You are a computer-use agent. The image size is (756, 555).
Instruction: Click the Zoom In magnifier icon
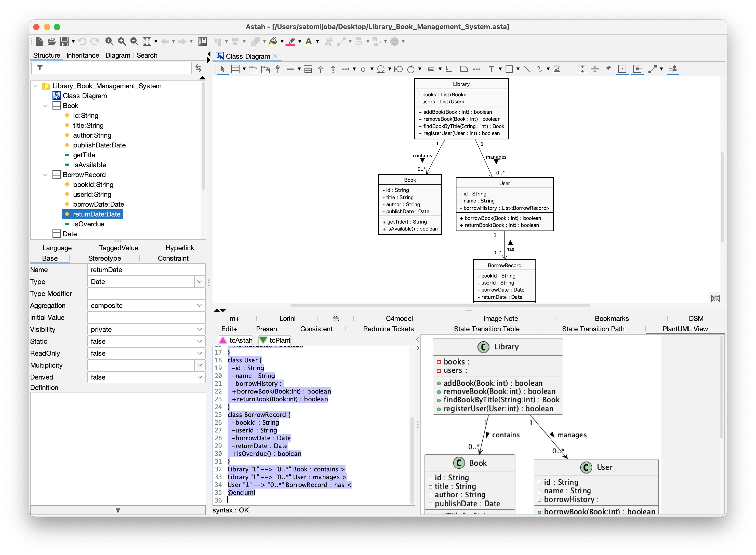122,41
